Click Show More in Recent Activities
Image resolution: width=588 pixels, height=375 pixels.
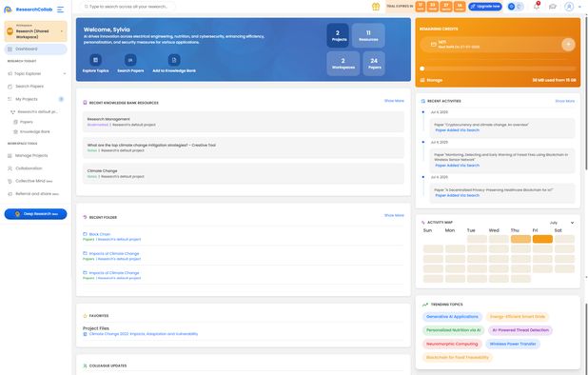[565, 101]
